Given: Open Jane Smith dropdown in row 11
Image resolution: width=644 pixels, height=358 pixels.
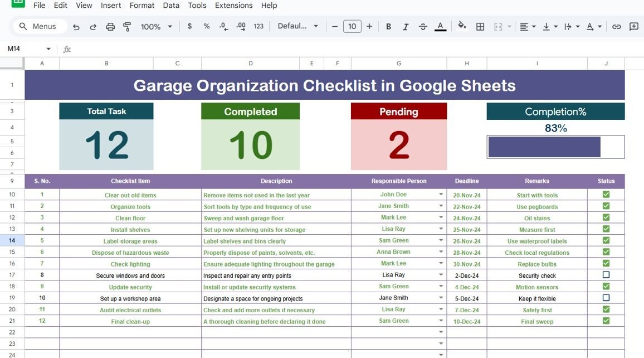Looking at the screenshot, I should [x=441, y=206].
